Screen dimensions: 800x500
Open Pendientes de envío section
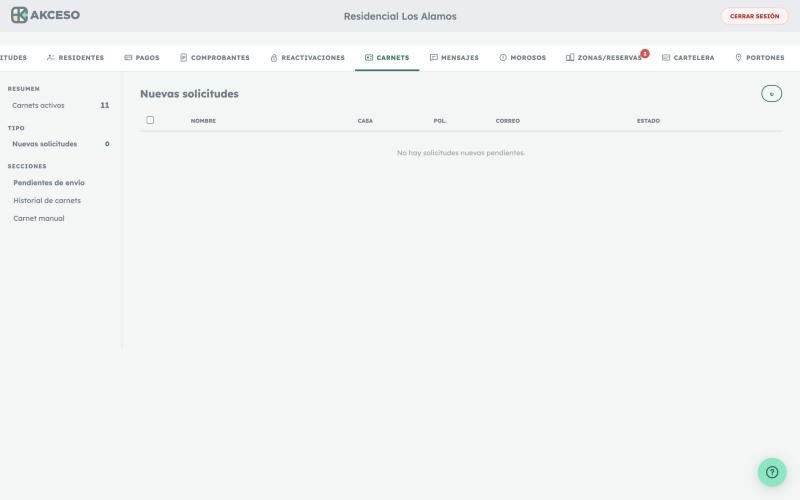pyautogui.click(x=49, y=183)
